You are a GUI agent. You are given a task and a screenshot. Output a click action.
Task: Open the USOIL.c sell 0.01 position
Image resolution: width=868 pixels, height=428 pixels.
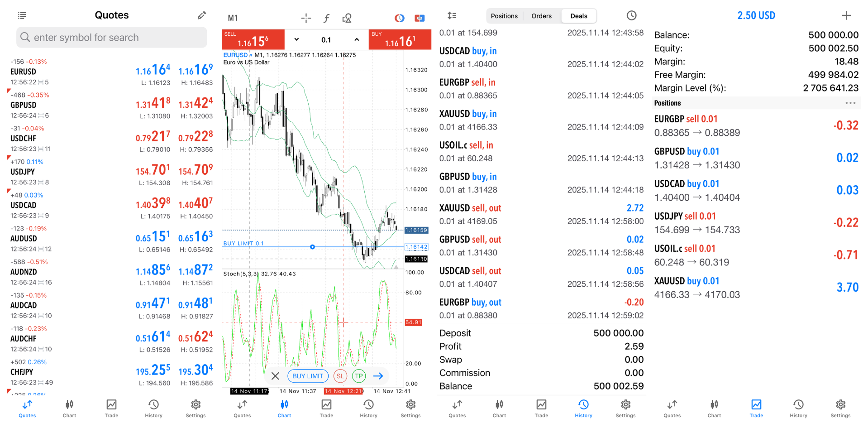point(756,255)
